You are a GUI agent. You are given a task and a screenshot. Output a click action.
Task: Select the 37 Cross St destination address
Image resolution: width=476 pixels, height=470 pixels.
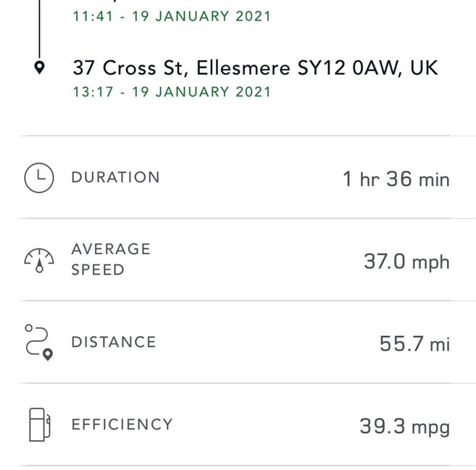point(255,67)
